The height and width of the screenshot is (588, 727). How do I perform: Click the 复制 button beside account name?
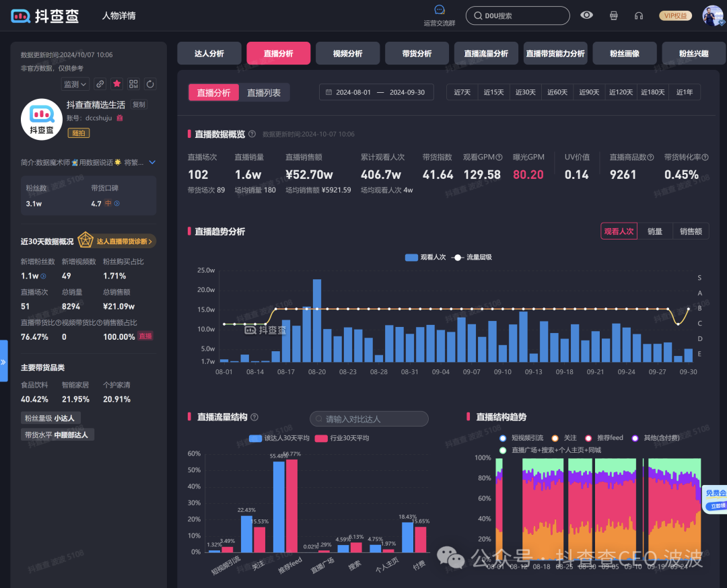139,105
